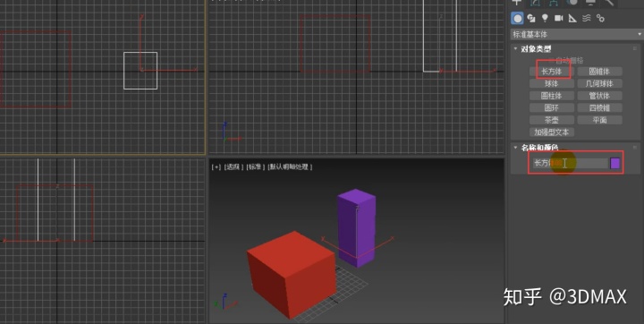Collapse the 名称和颜色 rollout
The height and width of the screenshot is (324, 644).
pyautogui.click(x=515, y=147)
